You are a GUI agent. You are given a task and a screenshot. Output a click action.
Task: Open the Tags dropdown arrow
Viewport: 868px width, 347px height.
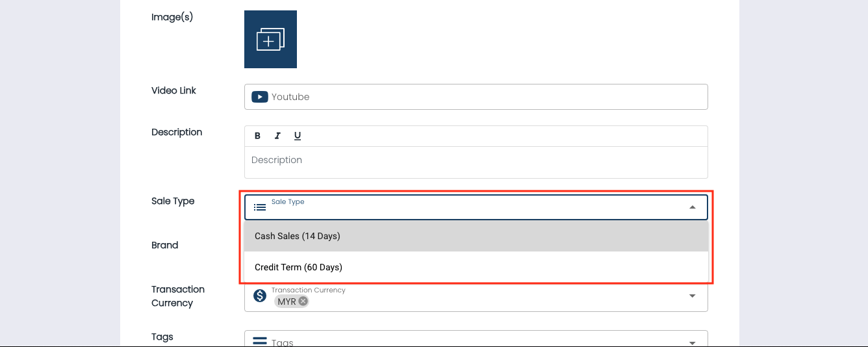coord(693,342)
